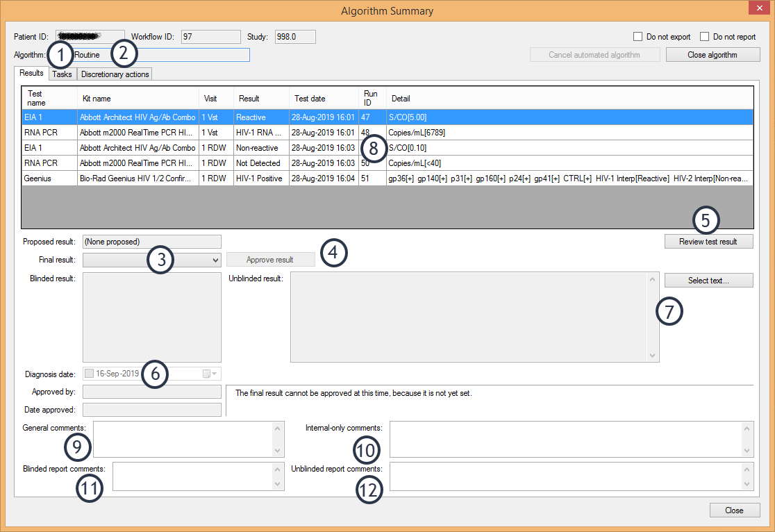This screenshot has height=532, width=775.
Task: Enable the Do not export checkbox
Action: 637,37
